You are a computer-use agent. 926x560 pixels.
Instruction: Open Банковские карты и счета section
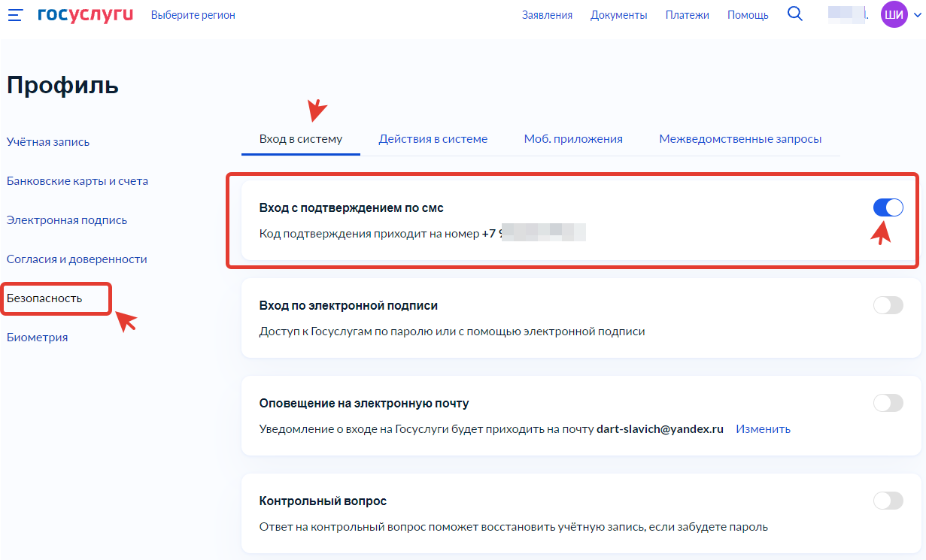point(77,181)
